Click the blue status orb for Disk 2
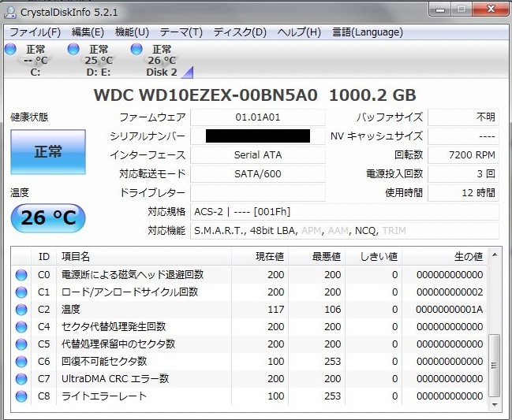The width and height of the screenshot is (512, 420). coord(136,49)
